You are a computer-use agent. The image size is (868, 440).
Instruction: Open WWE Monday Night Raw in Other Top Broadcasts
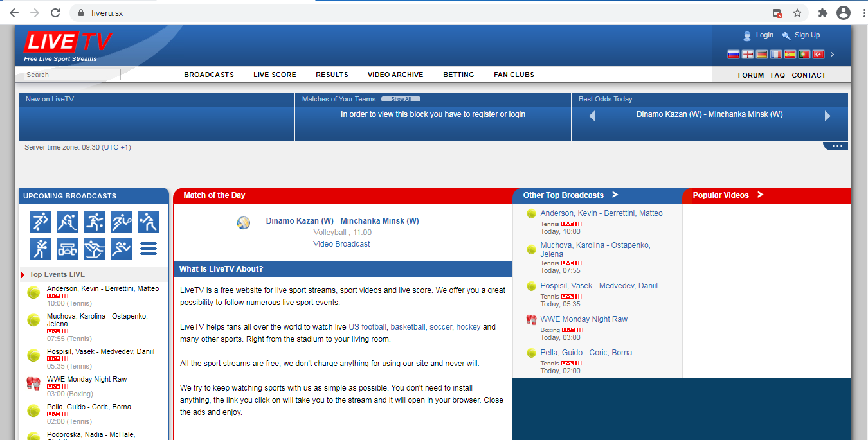(x=584, y=319)
